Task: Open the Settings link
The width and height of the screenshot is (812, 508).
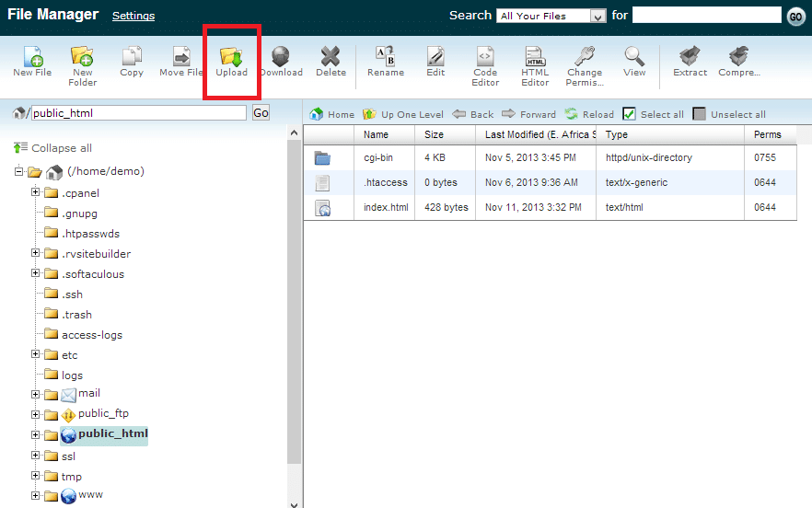Action: 133,16
